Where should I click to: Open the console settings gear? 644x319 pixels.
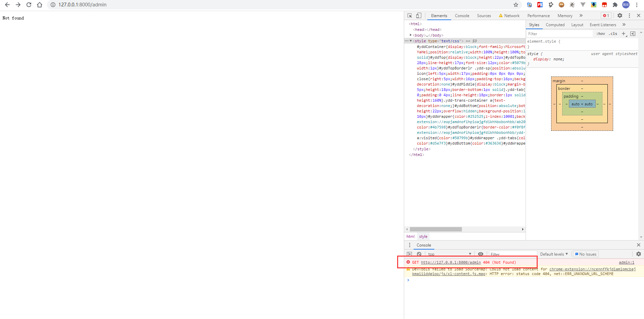click(x=638, y=254)
